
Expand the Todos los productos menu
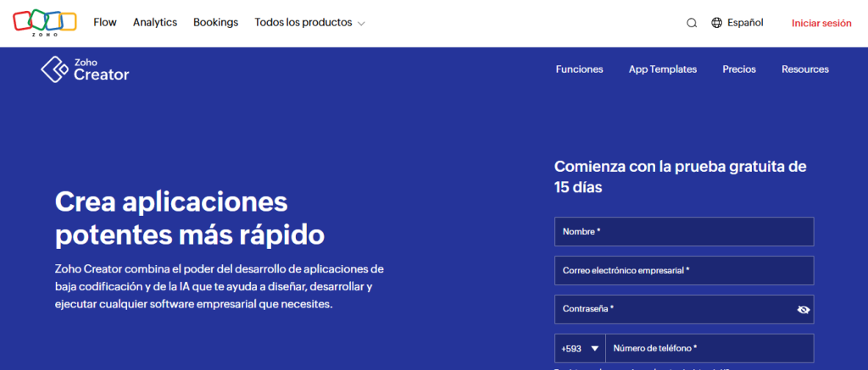309,23
